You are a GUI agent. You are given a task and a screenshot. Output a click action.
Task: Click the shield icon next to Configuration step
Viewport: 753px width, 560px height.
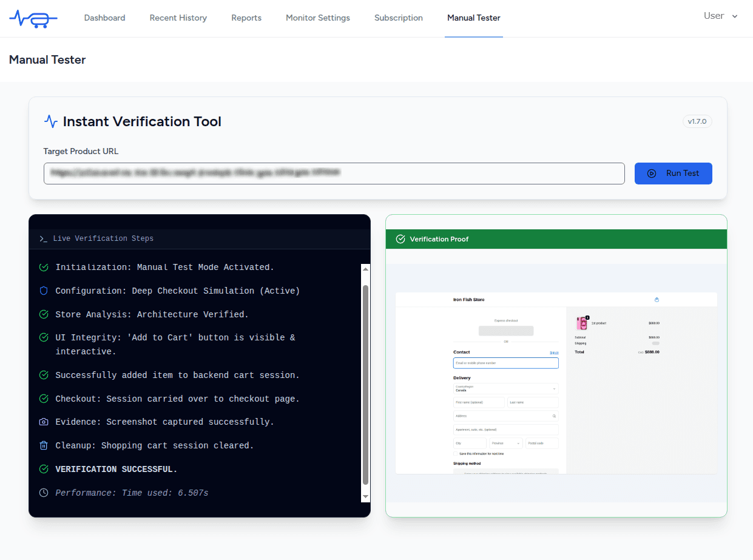43,291
